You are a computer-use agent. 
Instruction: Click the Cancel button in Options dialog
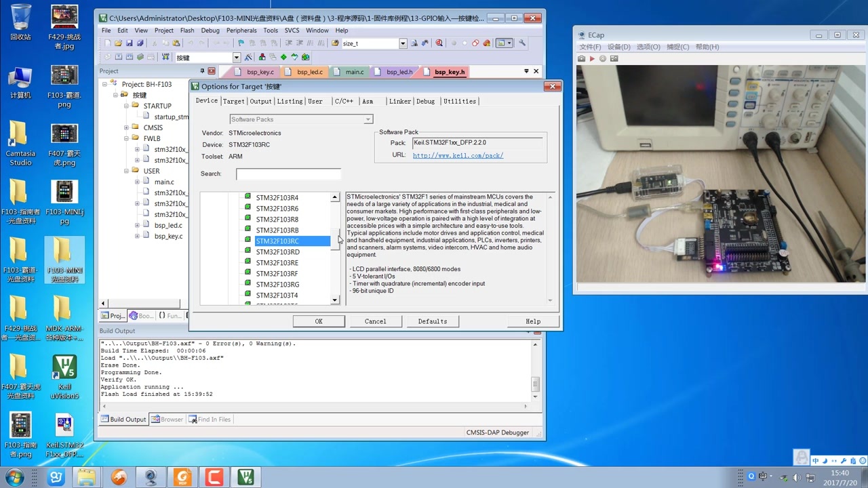click(x=375, y=321)
